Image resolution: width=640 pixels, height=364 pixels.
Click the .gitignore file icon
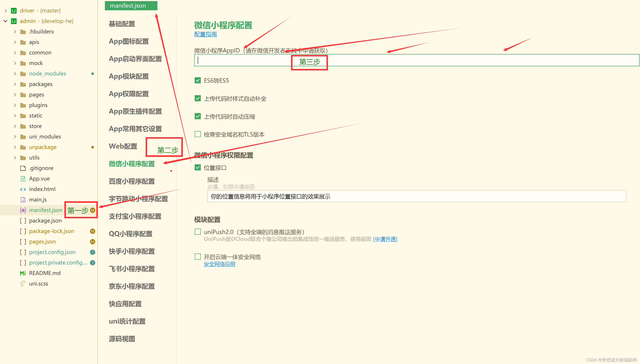point(23,168)
